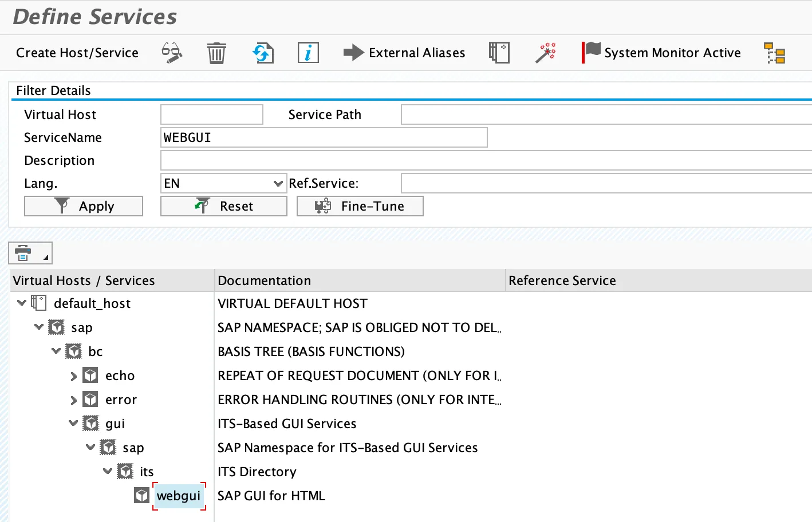Image resolution: width=812 pixels, height=522 pixels.
Task: Open the information icon in toolbar
Action: click(x=308, y=53)
